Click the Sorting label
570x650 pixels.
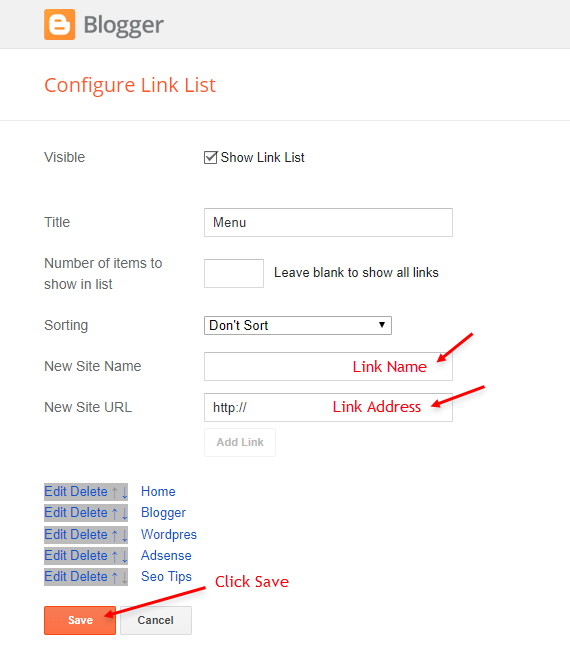coord(66,326)
